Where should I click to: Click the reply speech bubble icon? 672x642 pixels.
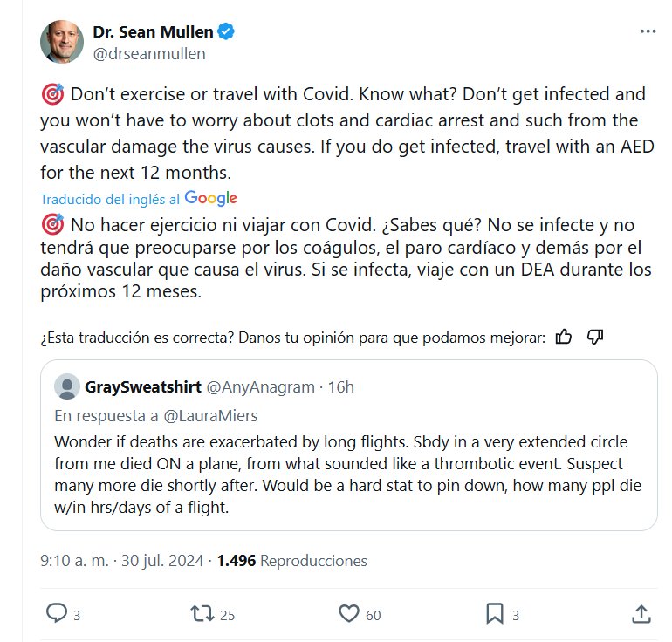click(x=57, y=614)
